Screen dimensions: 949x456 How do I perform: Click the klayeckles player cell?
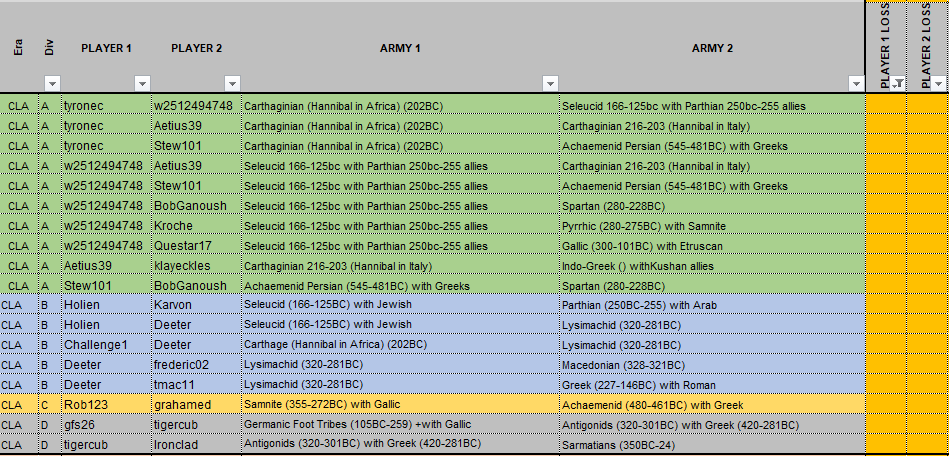coord(195,266)
